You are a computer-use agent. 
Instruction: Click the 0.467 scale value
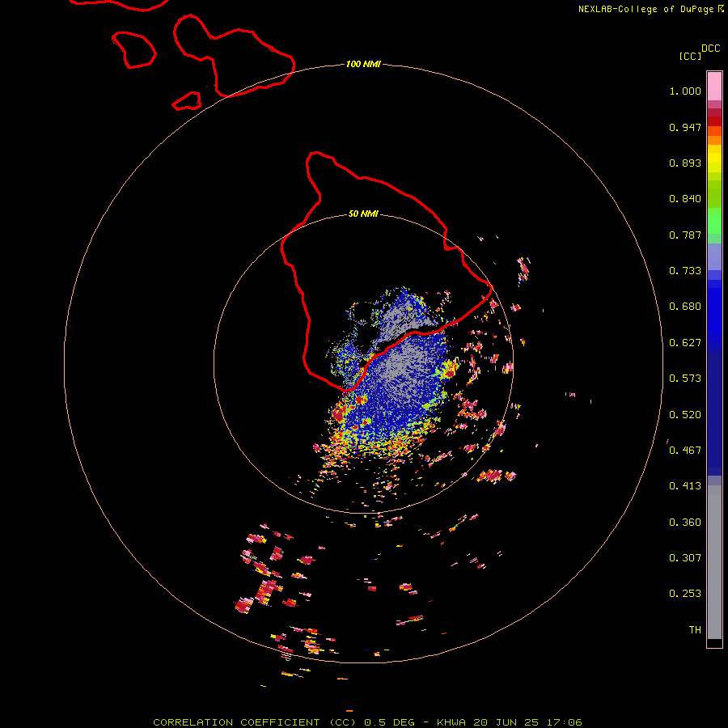685,451
